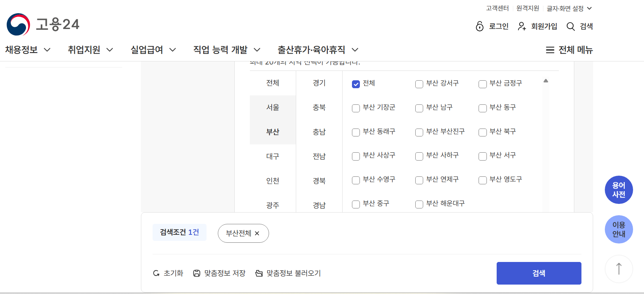
Task: Check the 부산 기장군 checkbox
Action: point(356,108)
